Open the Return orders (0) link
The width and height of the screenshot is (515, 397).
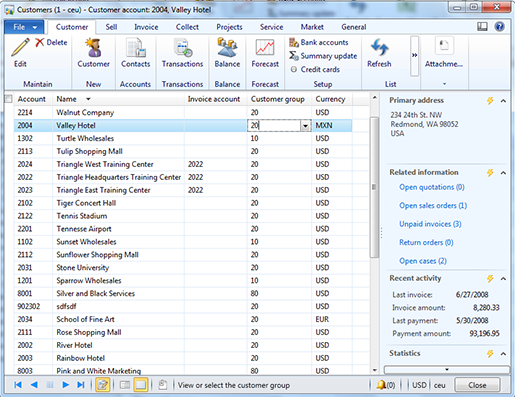tap(426, 242)
